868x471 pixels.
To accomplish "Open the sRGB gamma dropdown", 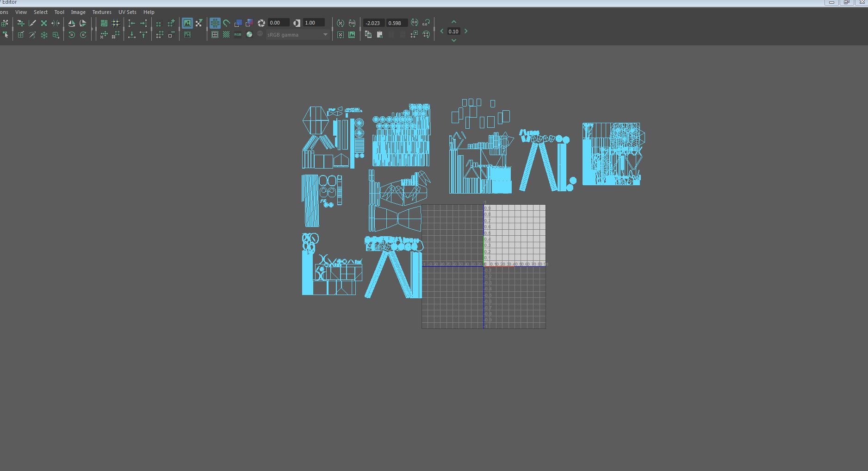I will pyautogui.click(x=298, y=35).
